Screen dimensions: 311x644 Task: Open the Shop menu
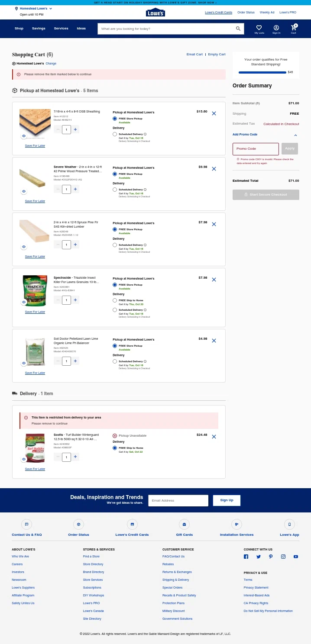(x=19, y=29)
